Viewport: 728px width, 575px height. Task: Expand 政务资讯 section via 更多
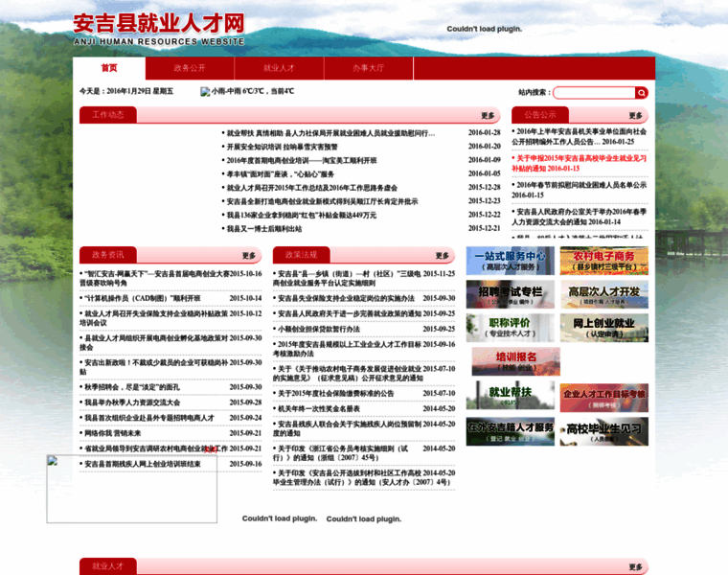click(248, 256)
